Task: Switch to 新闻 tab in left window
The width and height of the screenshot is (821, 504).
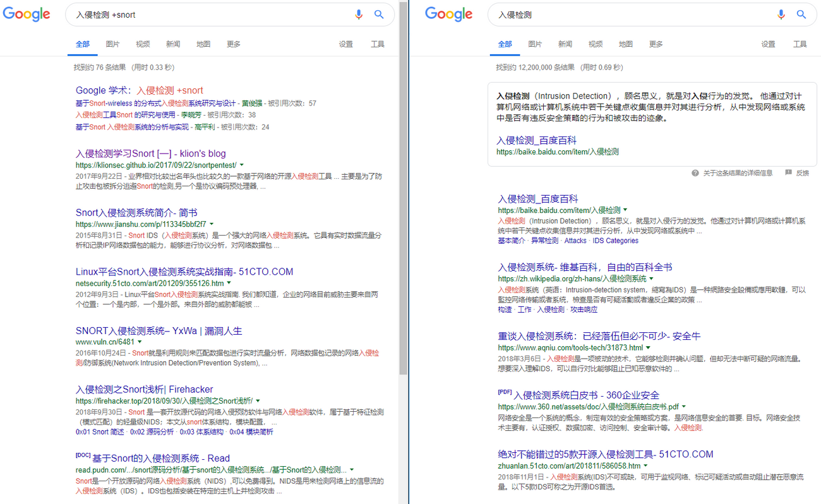Action: tap(173, 44)
